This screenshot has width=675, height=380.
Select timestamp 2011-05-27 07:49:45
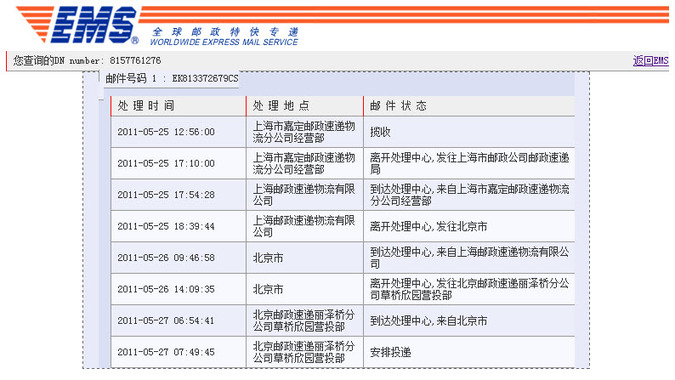[x=166, y=352]
